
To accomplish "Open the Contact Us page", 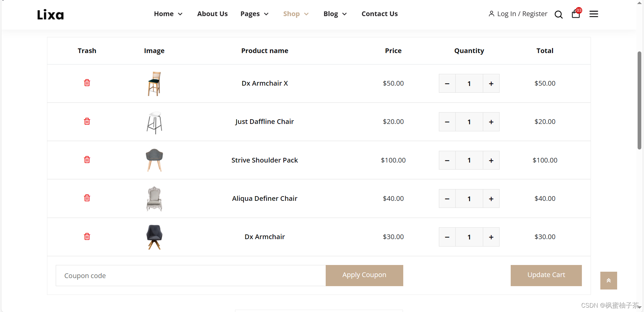I will (x=379, y=14).
